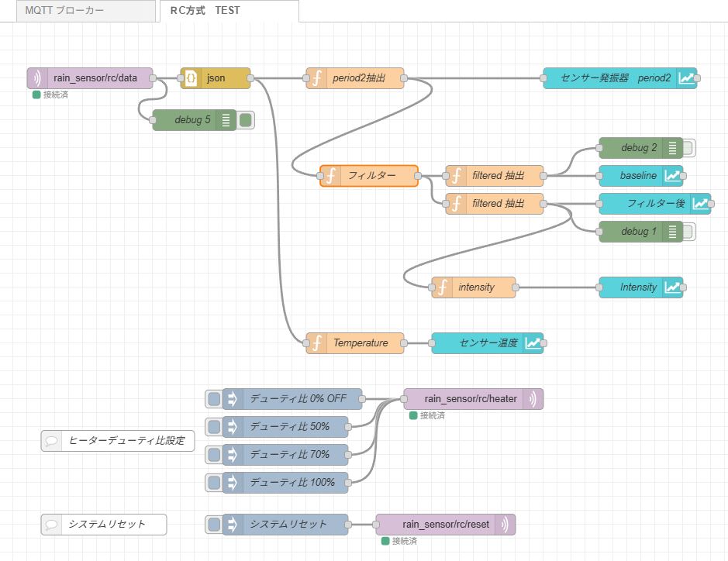The height and width of the screenshot is (561, 728).
Task: Click the json node's braces icon
Action: pyautogui.click(x=191, y=78)
